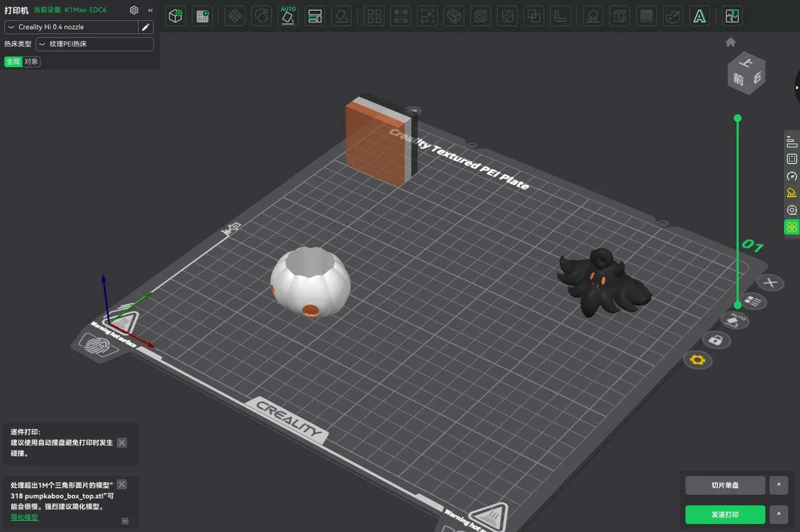Expand the right-edge collapsed panel arrow

point(797,87)
